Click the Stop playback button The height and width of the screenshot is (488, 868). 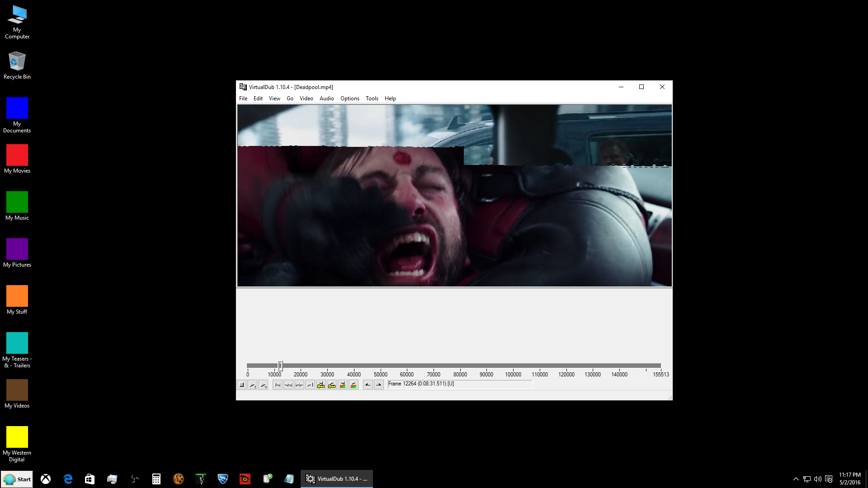pos(242,385)
